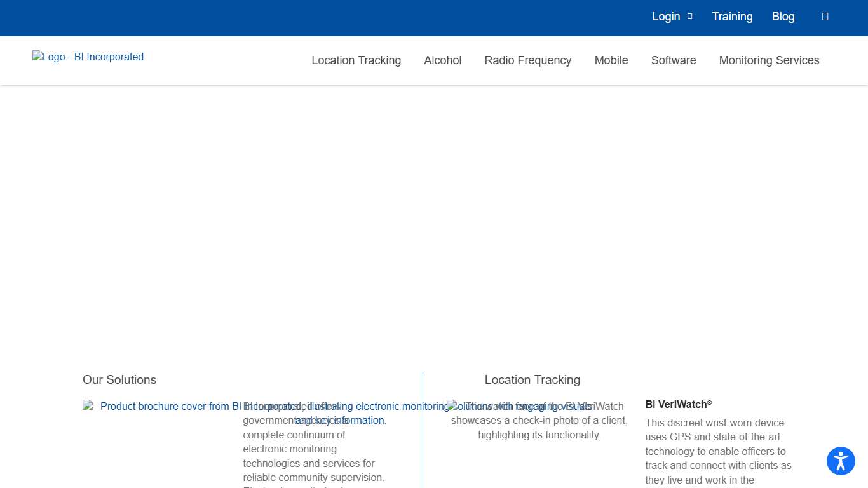Select the Alcohol menu item
868x488 pixels.
(442, 60)
